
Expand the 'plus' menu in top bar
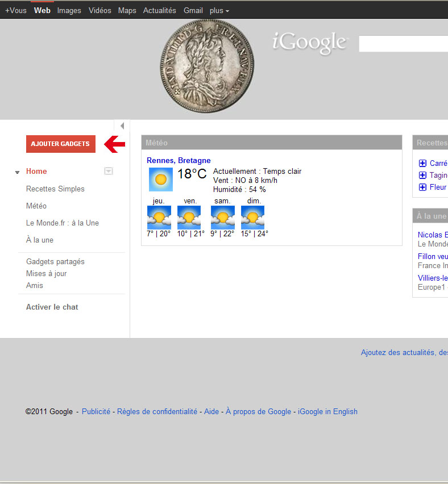[219, 11]
